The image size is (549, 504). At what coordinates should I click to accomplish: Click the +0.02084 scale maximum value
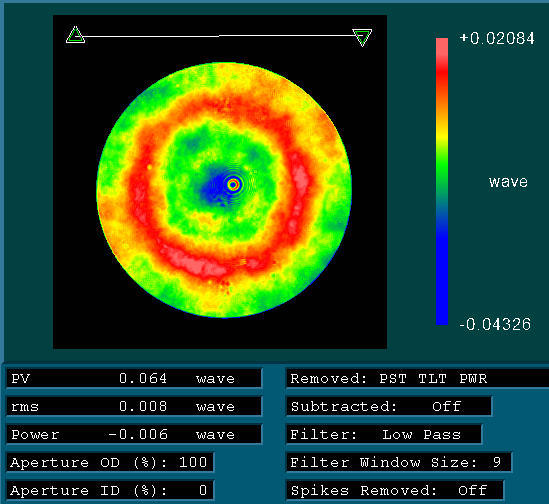pyautogui.click(x=497, y=38)
